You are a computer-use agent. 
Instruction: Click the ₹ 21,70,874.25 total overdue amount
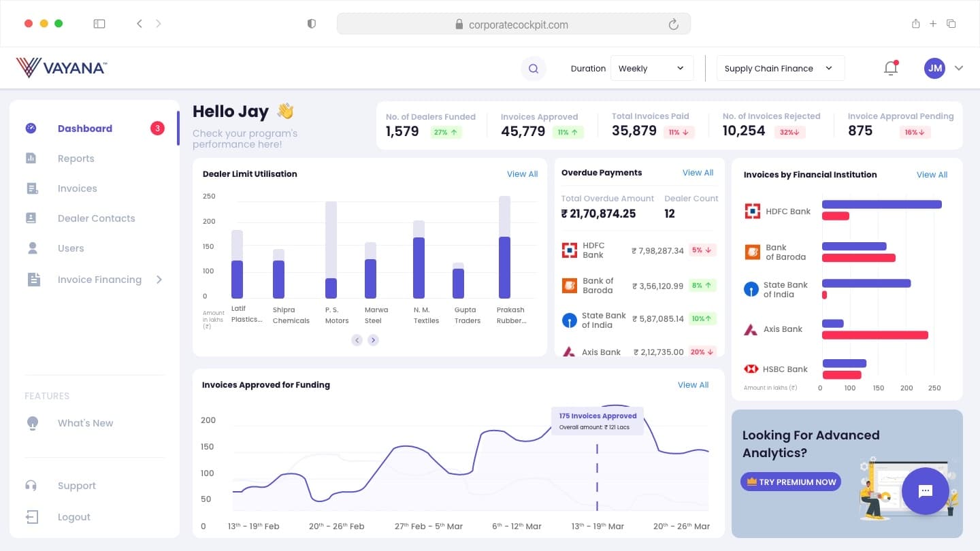click(598, 214)
